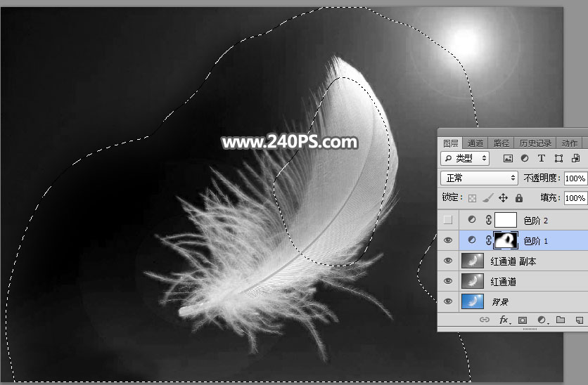Show the hidden 色阶 2 layer
This screenshot has width=588, height=385.
pos(448,220)
